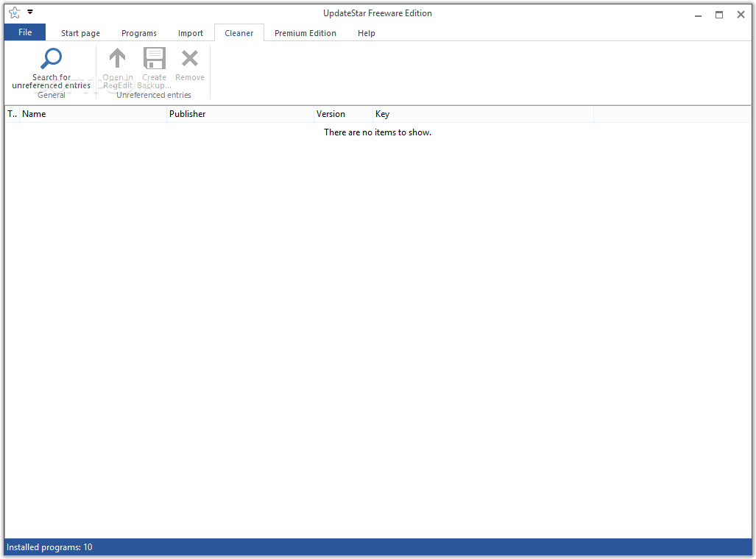Maximize the UpdateStar window

pyautogui.click(x=719, y=15)
